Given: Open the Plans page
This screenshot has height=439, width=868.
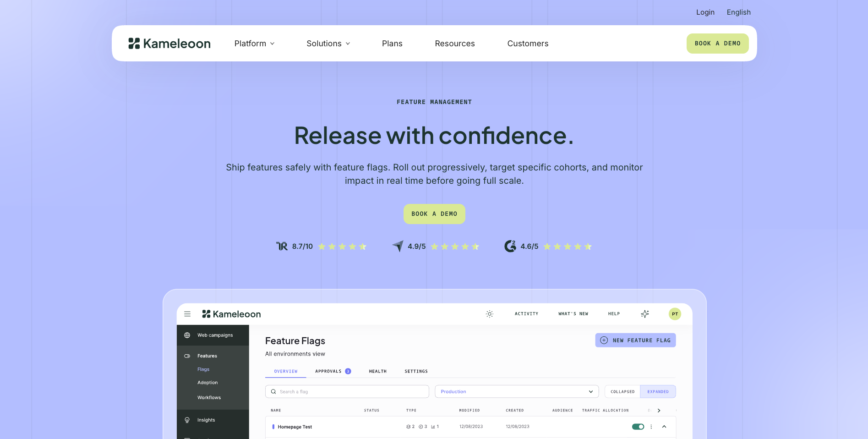Looking at the screenshot, I should click(x=392, y=44).
